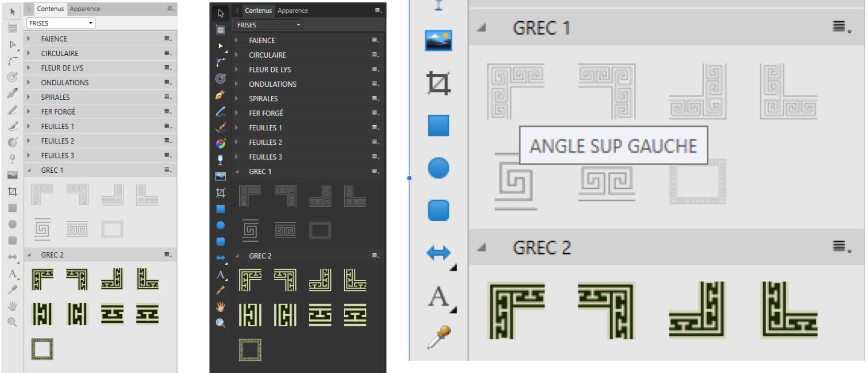
Task: Select the Artboard tool in light toolbar
Action: [13, 28]
